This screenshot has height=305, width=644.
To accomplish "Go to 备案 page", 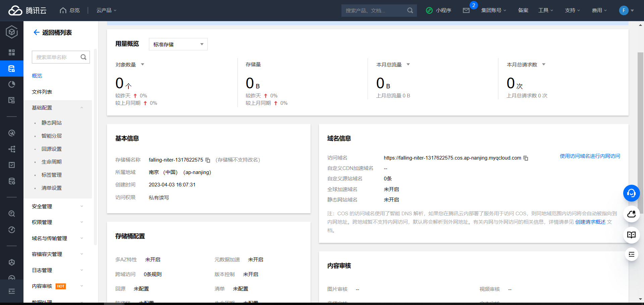I will point(523,10).
